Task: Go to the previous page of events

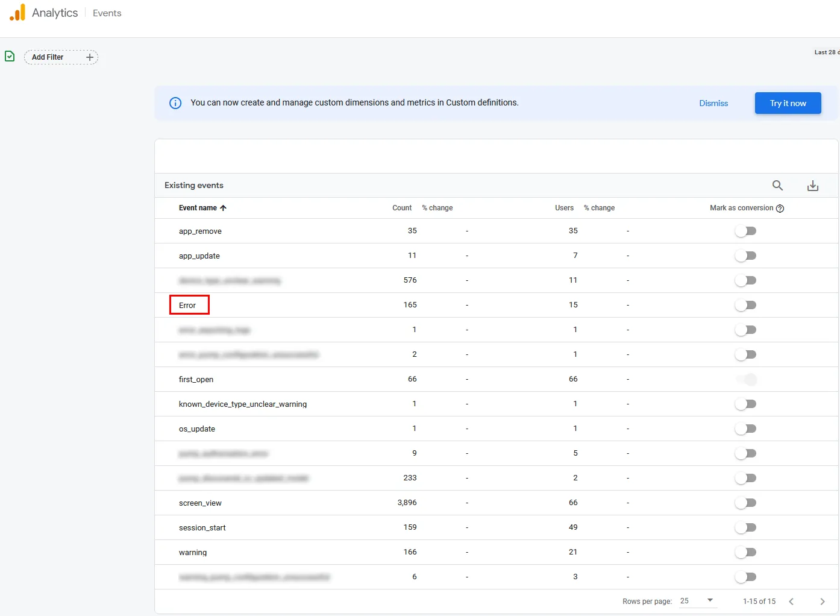Action: coord(791,602)
